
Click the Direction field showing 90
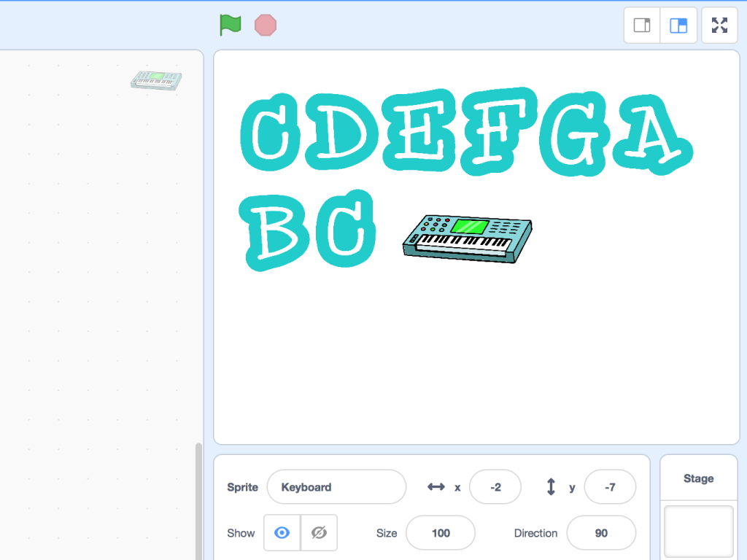point(601,533)
